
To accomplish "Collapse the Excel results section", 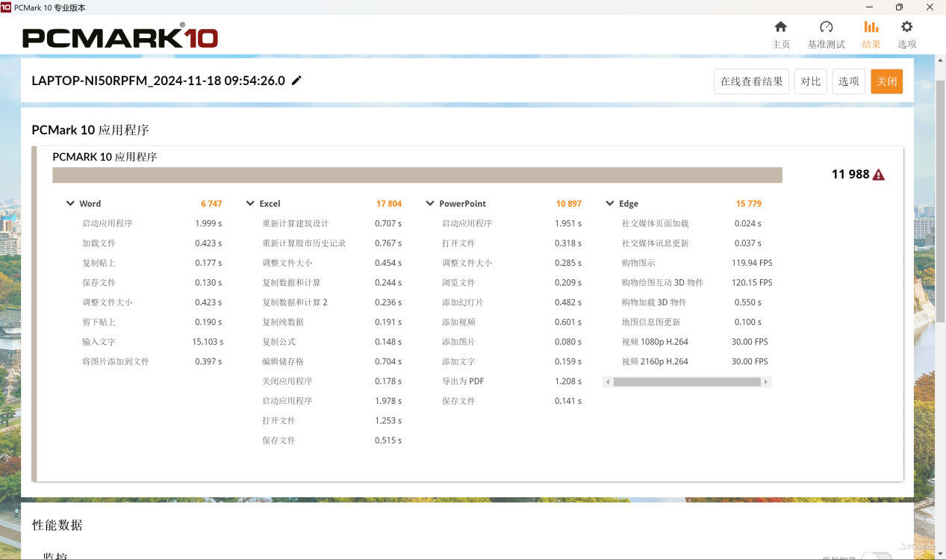I will [250, 203].
